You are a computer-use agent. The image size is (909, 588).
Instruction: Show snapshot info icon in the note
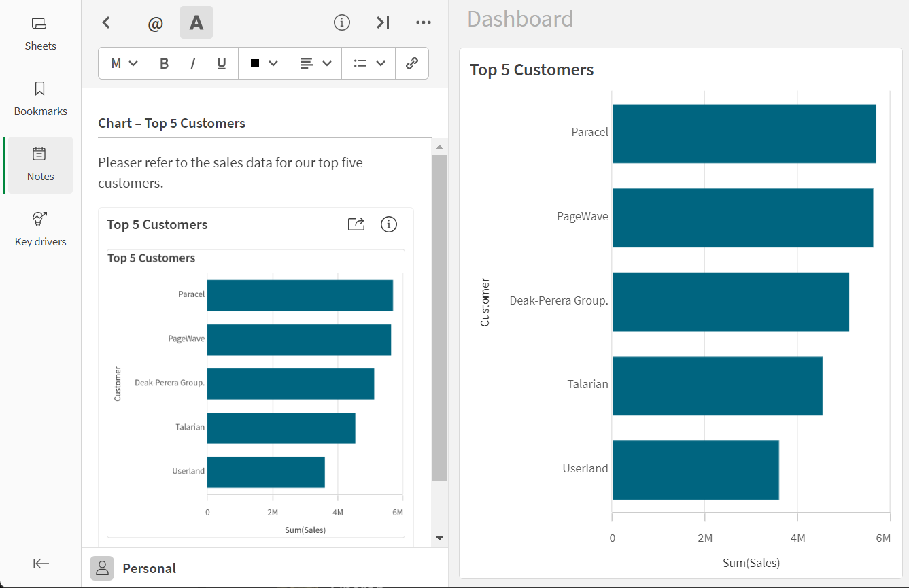pyautogui.click(x=389, y=224)
